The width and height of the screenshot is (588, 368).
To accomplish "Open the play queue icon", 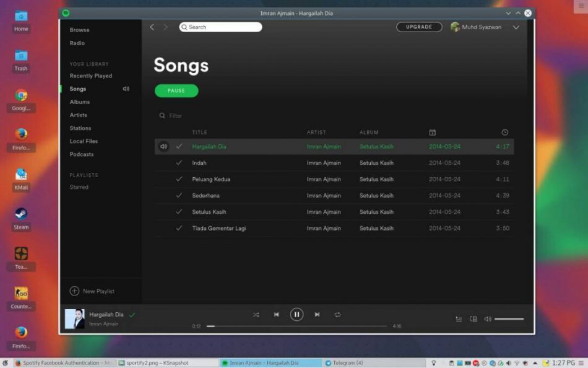I will click(x=459, y=319).
